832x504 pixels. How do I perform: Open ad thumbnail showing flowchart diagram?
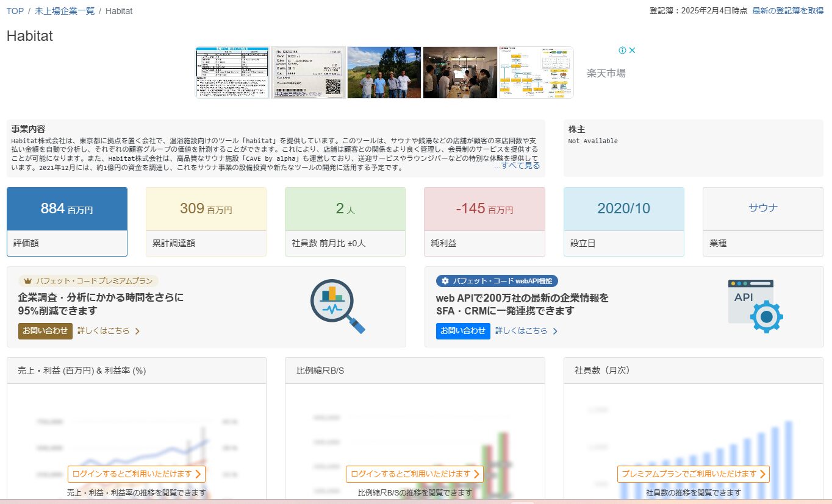tap(536, 73)
